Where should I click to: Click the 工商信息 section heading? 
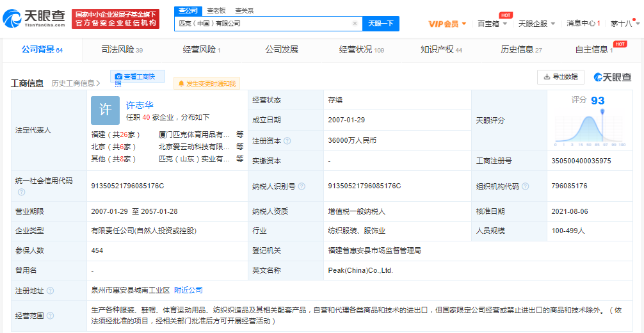(x=27, y=83)
